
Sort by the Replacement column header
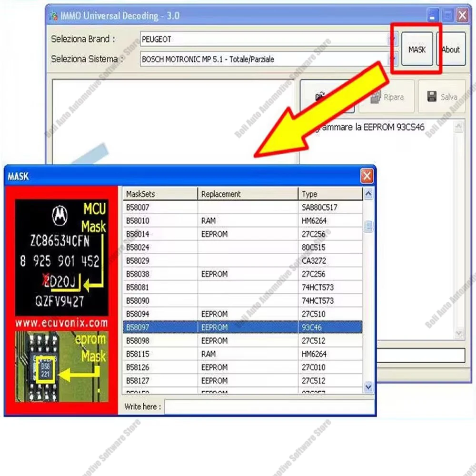[248, 194]
